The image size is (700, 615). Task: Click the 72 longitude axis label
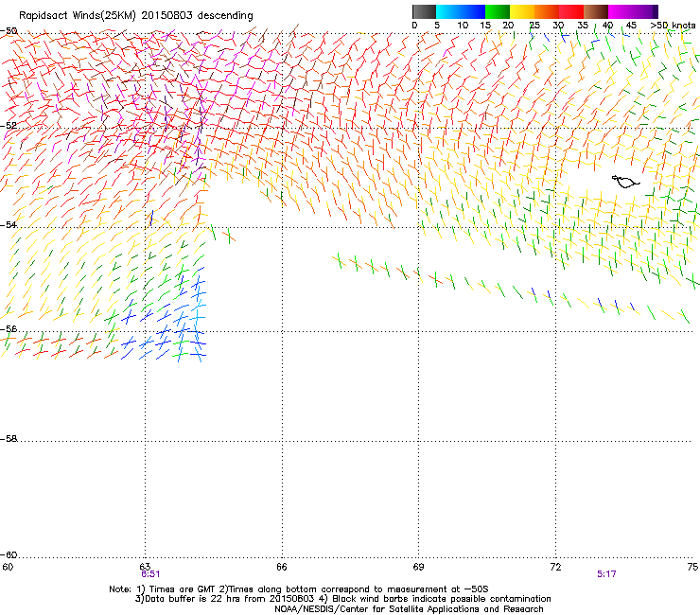(556, 567)
